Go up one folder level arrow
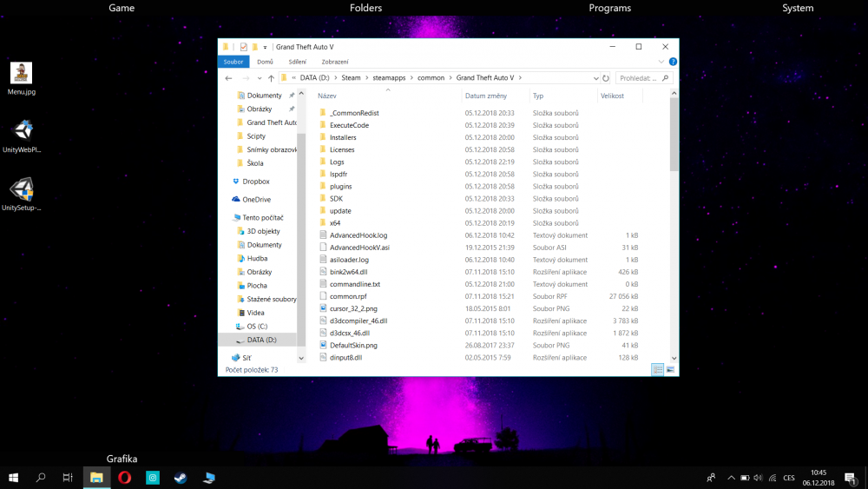 coord(271,78)
